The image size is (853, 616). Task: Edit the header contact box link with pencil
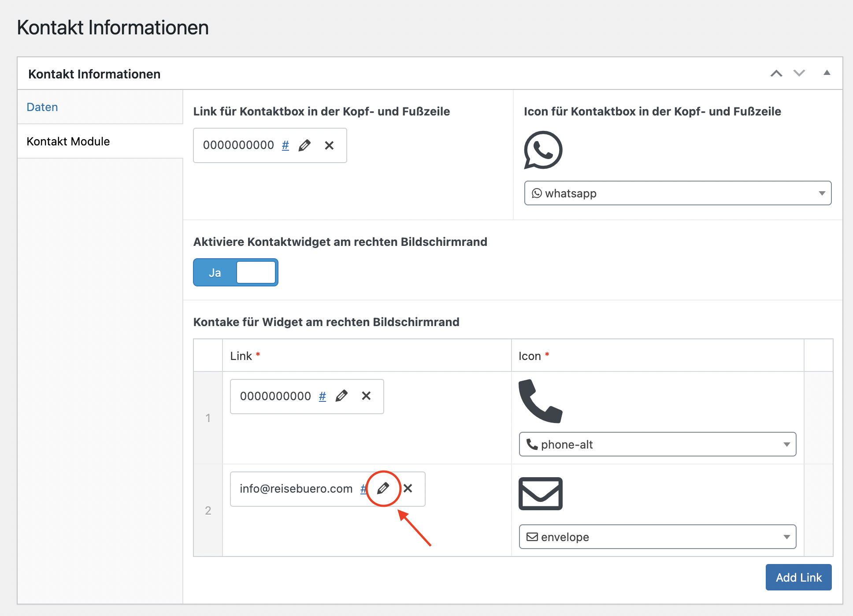click(x=304, y=145)
